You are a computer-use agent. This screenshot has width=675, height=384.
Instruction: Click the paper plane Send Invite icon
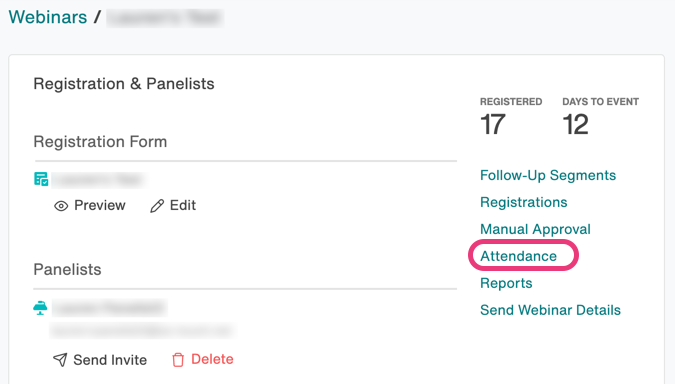tap(60, 360)
